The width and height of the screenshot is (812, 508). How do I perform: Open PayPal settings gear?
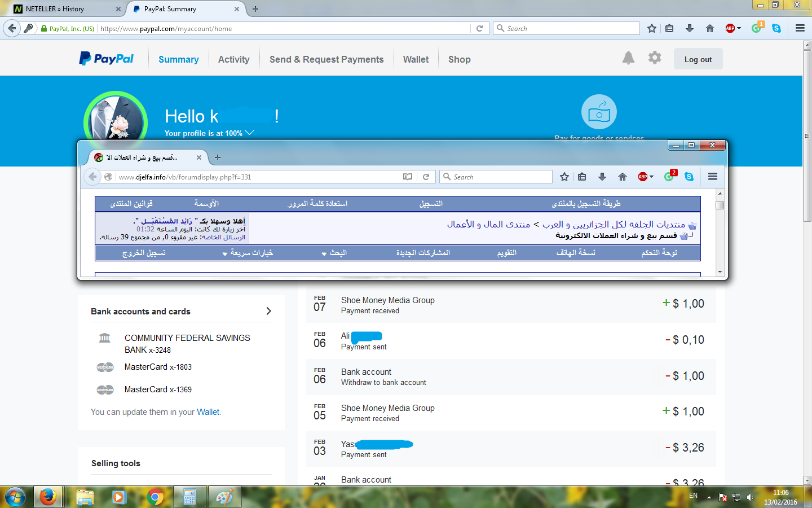pyautogui.click(x=654, y=58)
